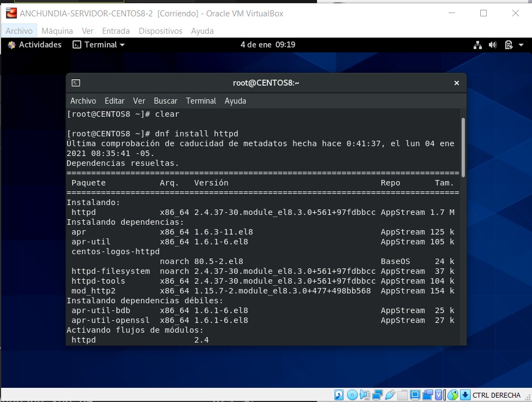This screenshot has height=402, width=532.
Task: Click the shared folders status icon
Action: pos(403,394)
